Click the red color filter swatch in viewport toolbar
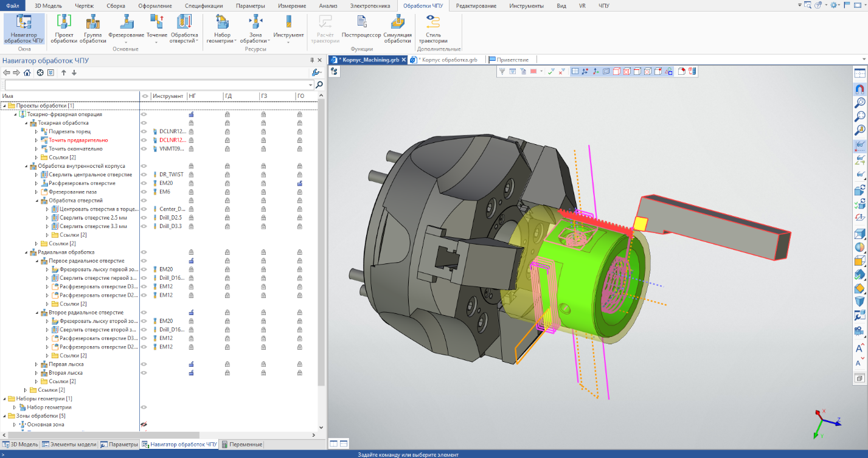Screen dimensions: 868x458 pyautogui.click(x=533, y=72)
